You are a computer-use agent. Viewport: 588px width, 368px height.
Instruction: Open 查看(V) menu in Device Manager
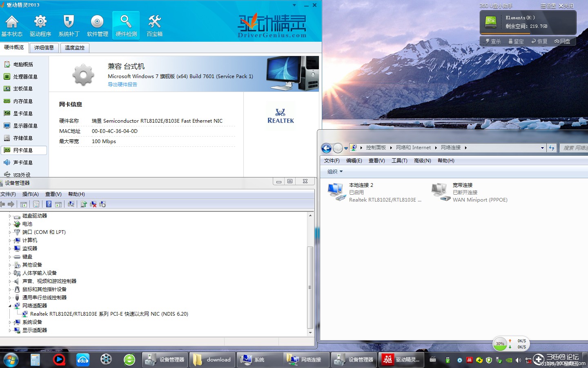(53, 194)
